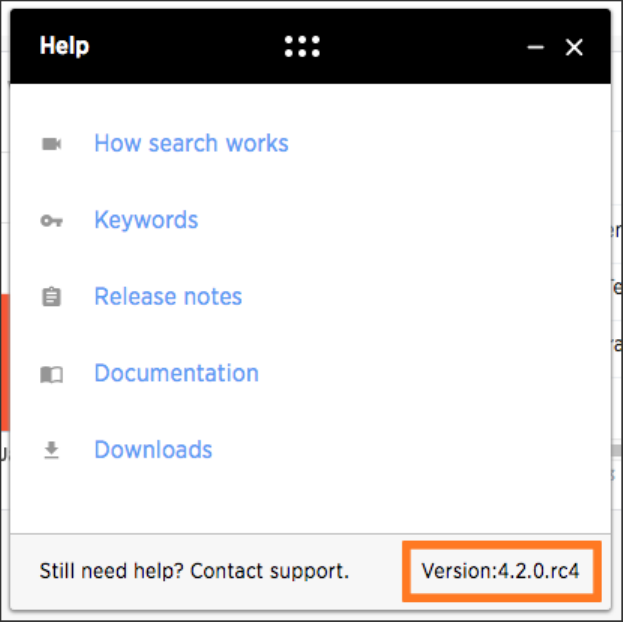
Task: Click the open book icon beside Documentation
Action: pyautogui.click(x=52, y=374)
